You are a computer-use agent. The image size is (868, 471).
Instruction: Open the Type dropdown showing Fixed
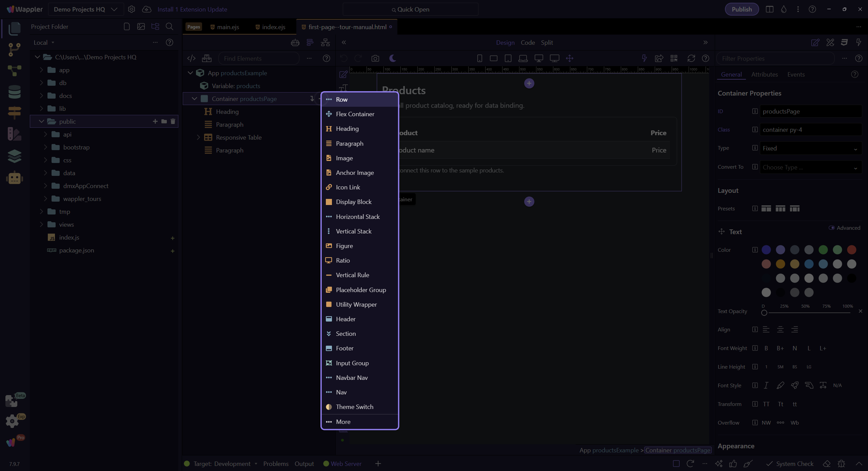tap(810, 148)
